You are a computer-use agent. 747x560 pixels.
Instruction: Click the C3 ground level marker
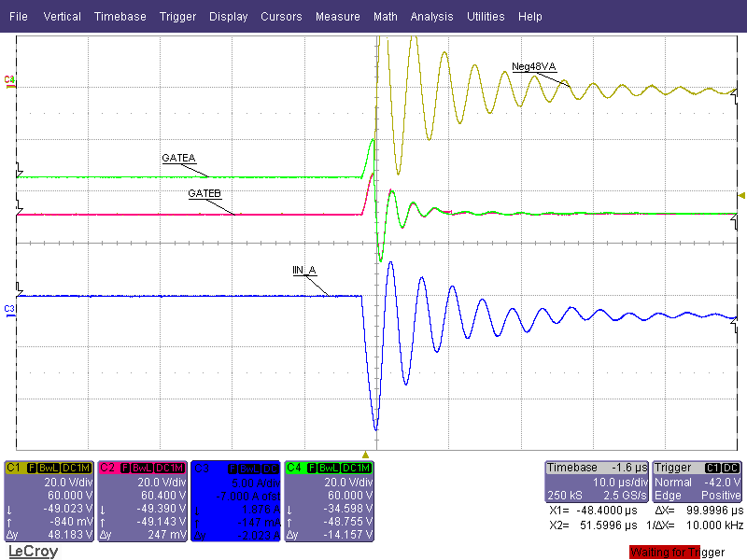[x=10, y=308]
